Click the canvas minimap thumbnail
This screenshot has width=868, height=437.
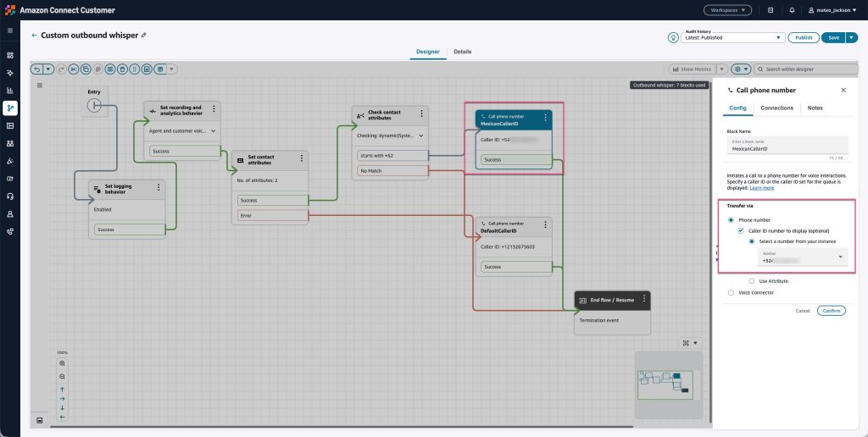669,384
